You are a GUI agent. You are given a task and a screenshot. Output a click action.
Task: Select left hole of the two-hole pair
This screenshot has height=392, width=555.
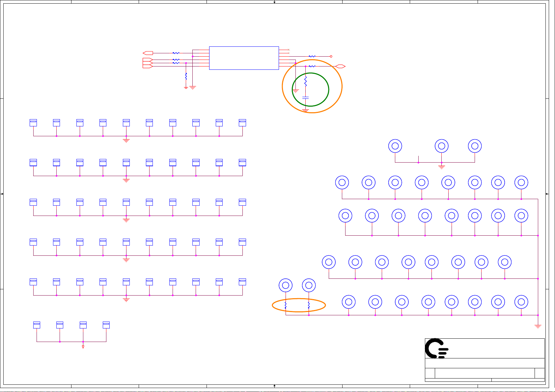(x=286, y=285)
